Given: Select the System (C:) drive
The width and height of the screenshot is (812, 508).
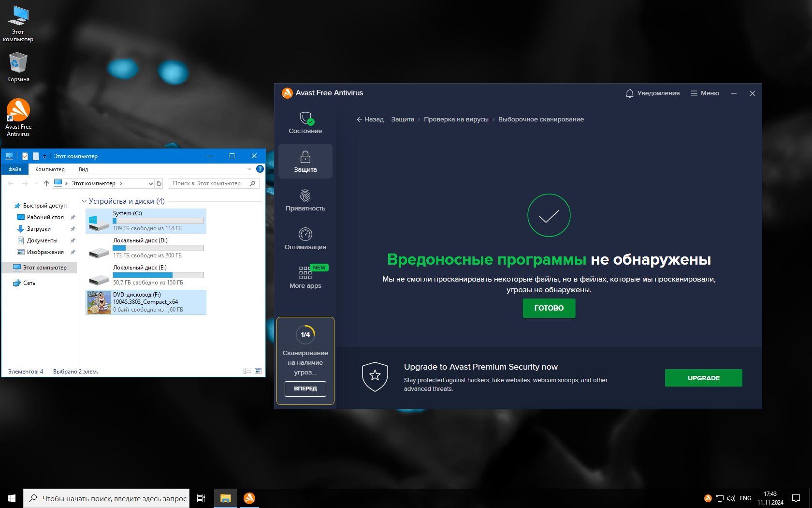Looking at the screenshot, I should 146,221.
